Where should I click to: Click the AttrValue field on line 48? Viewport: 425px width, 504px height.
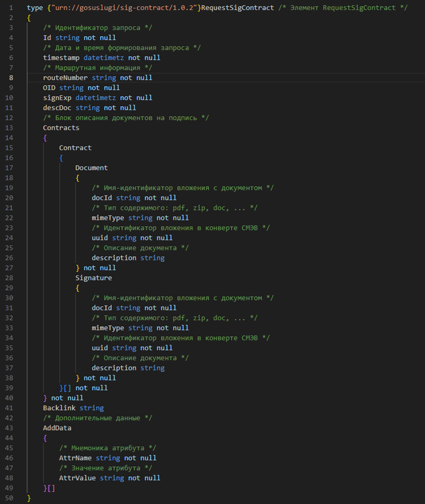coord(77,478)
